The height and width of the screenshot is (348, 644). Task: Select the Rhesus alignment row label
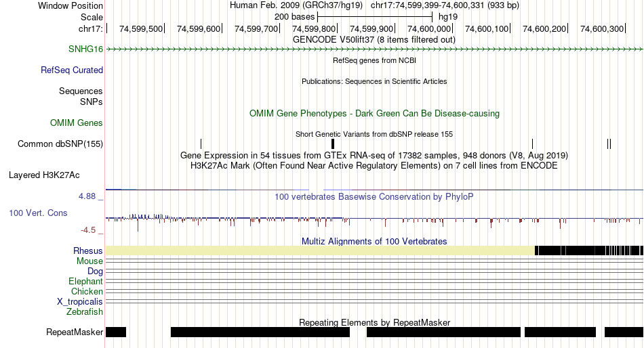tap(88, 251)
